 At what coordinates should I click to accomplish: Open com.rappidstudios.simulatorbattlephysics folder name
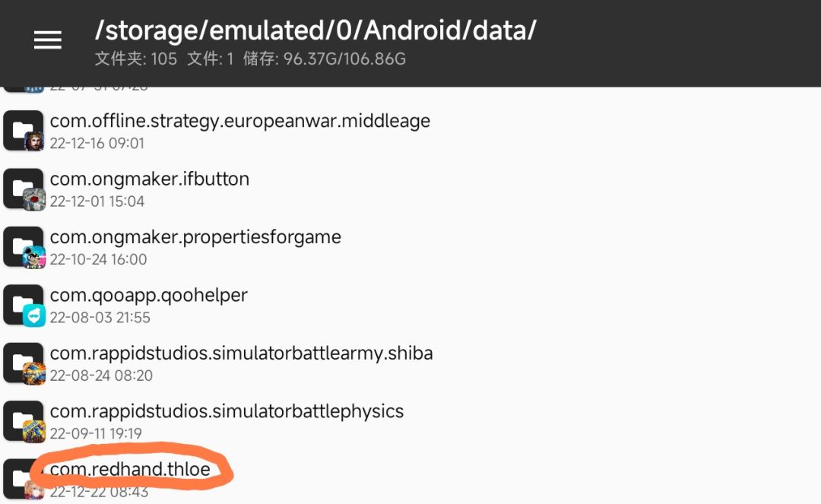point(227,411)
